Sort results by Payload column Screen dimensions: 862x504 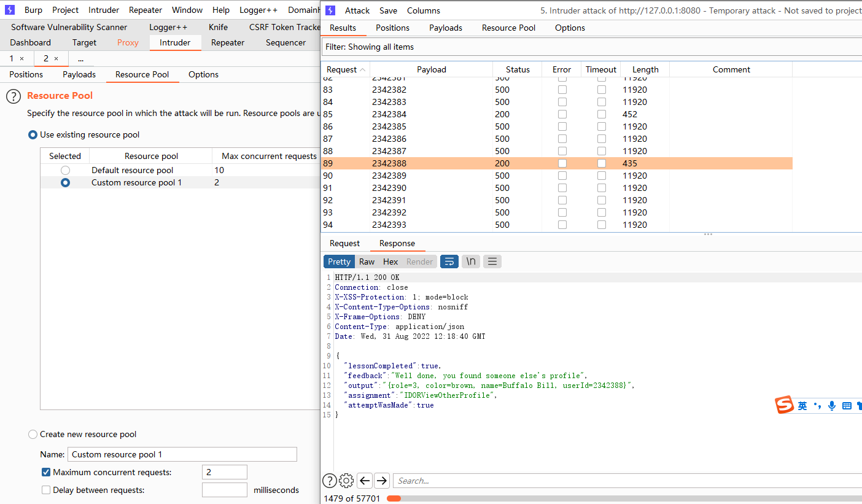[432, 69]
